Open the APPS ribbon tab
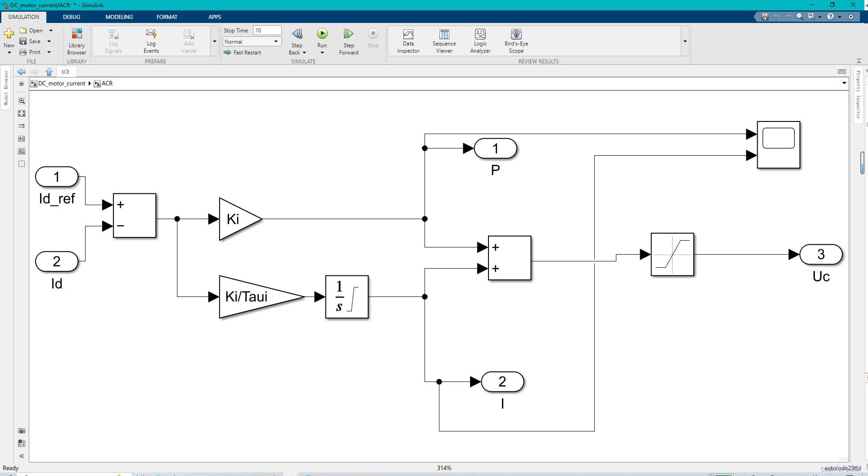The image size is (868, 476). pyautogui.click(x=215, y=17)
